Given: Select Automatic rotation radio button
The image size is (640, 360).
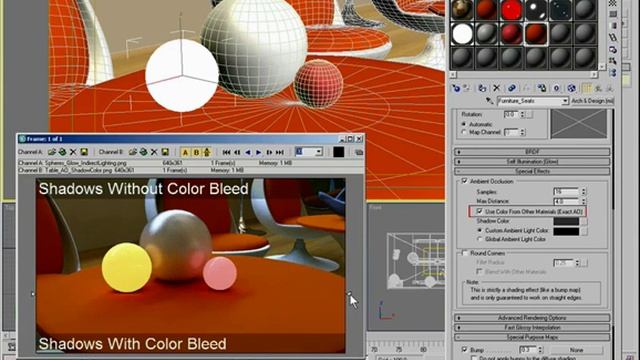Looking at the screenshot, I should (x=464, y=124).
